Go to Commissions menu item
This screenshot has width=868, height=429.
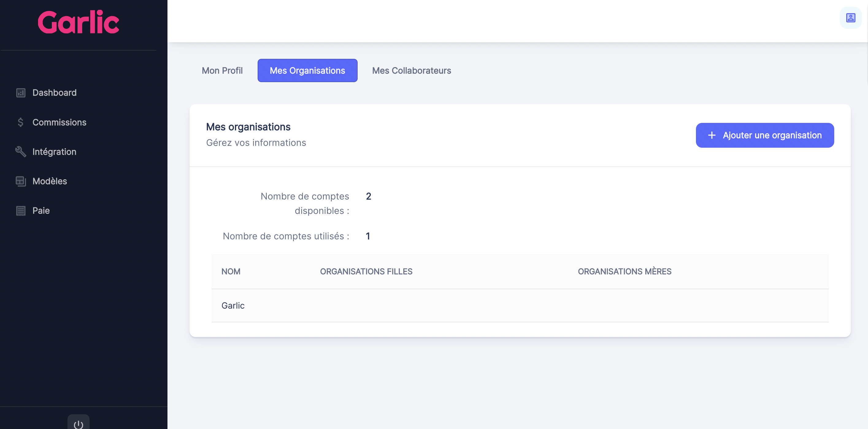pyautogui.click(x=59, y=122)
